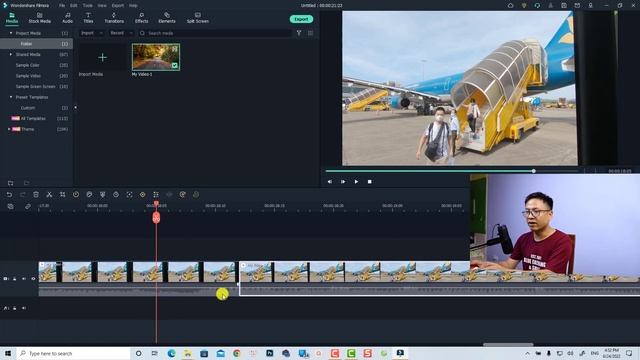Switch to the Effects tab

click(x=142, y=18)
